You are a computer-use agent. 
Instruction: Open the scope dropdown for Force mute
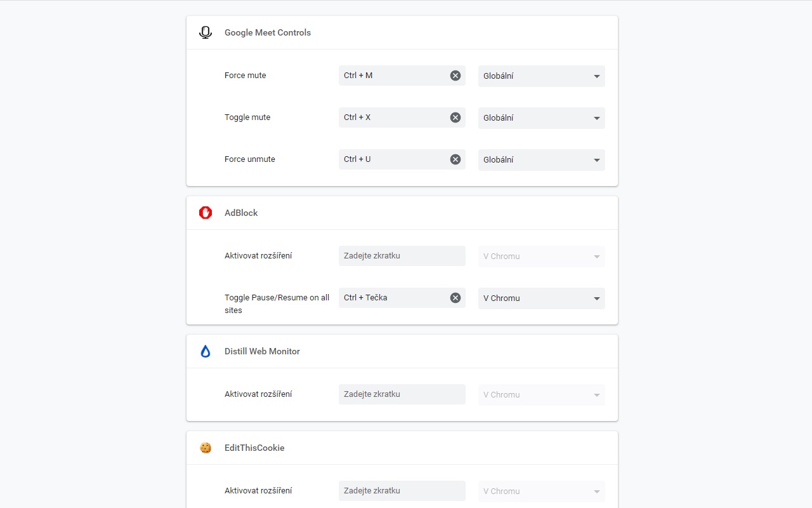point(542,76)
